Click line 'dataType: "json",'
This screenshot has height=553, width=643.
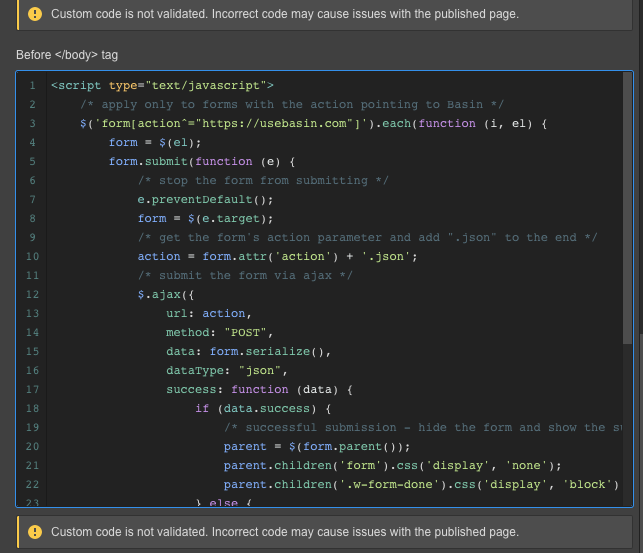click(227, 370)
